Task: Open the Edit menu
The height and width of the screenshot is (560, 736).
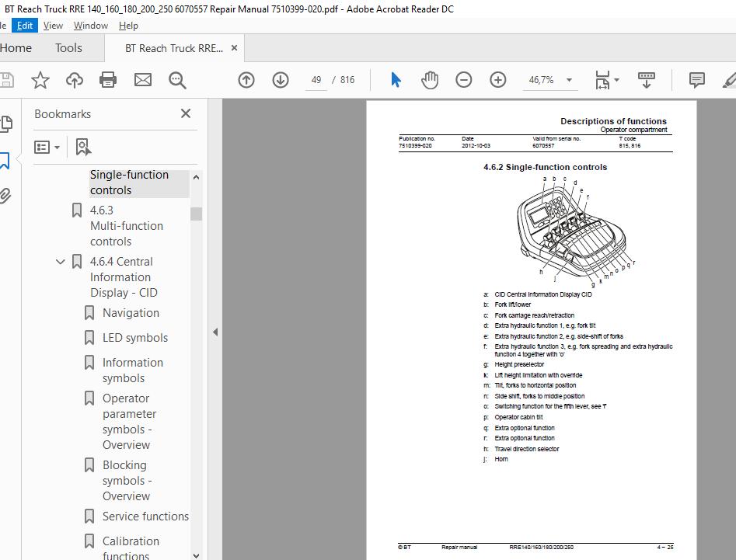Action: pos(24,26)
